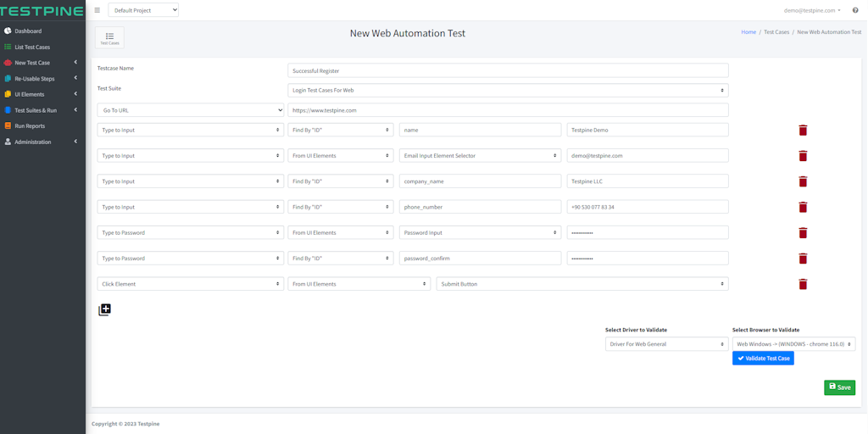Image resolution: width=868 pixels, height=434 pixels.
Task: Expand the Test Suite selector
Action: tap(508, 90)
